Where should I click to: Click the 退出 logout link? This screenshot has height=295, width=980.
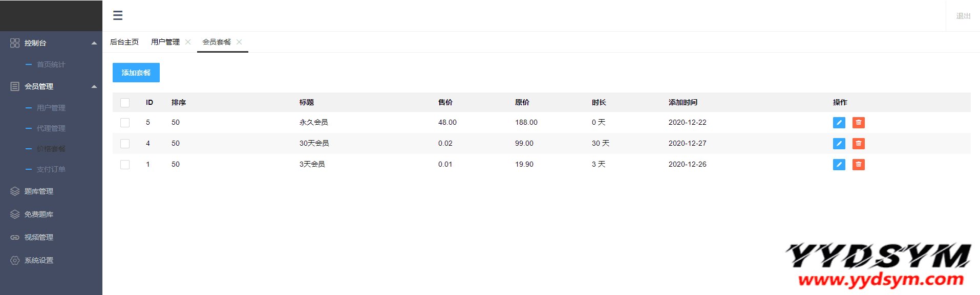coord(963,16)
